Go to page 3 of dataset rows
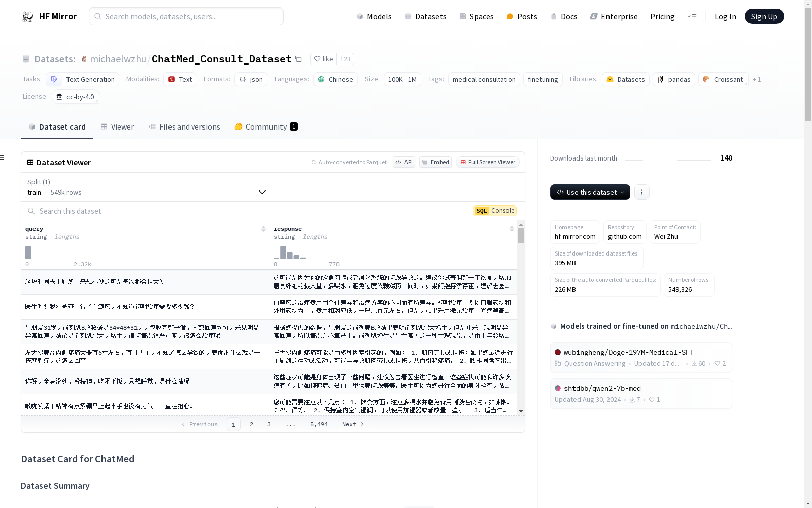The image size is (812, 508). coord(269,424)
